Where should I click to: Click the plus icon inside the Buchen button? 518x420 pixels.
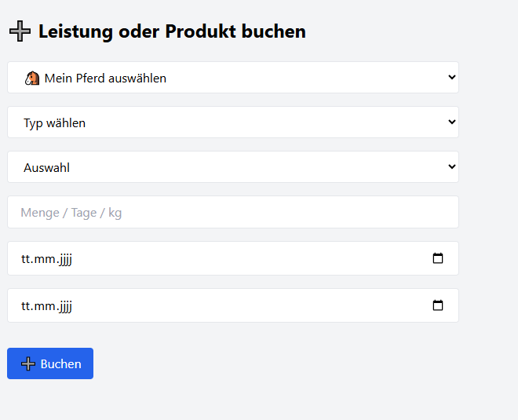(x=28, y=363)
